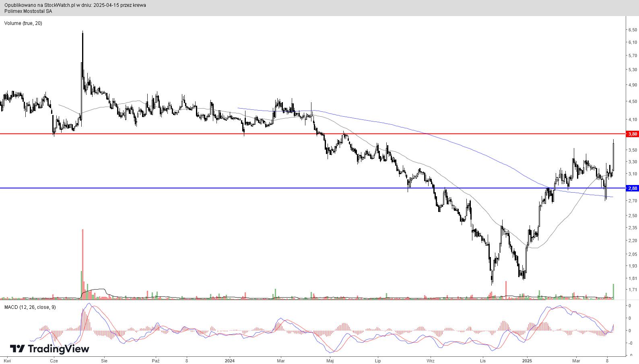This screenshot has width=639, height=364.
Task: Click the 3,10 price axis label
Action: click(x=633, y=174)
